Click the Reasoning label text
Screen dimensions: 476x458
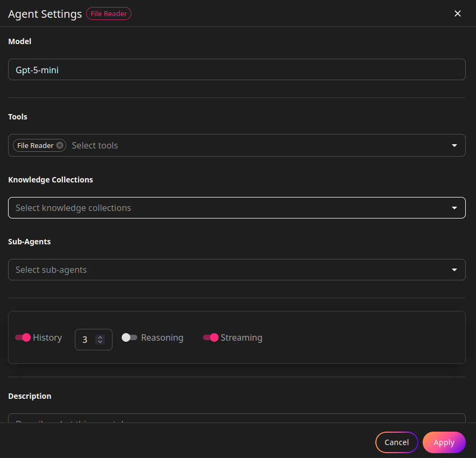tap(162, 337)
